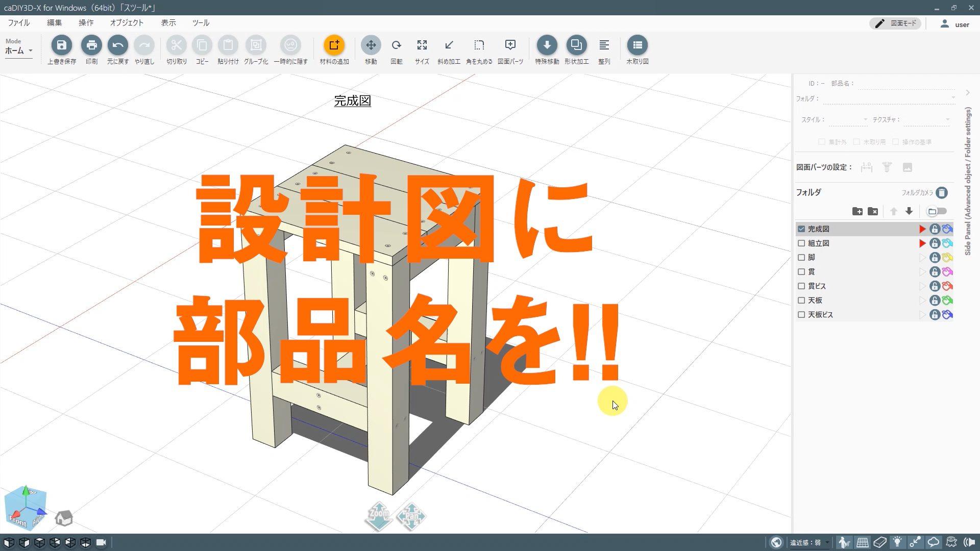Open the 編集 menu

coord(55,23)
